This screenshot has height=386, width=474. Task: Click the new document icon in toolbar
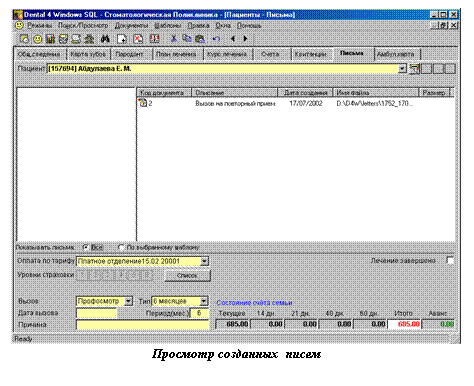pyautogui.click(x=122, y=39)
